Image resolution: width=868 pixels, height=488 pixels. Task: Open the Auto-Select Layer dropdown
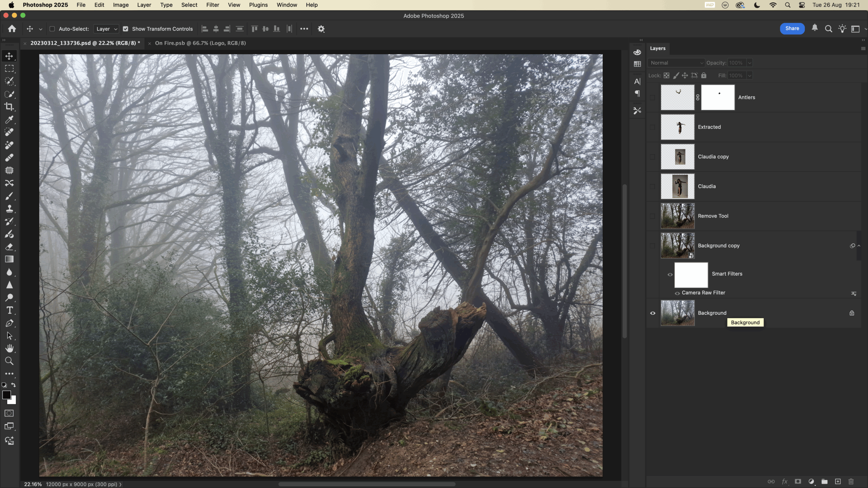[106, 29]
